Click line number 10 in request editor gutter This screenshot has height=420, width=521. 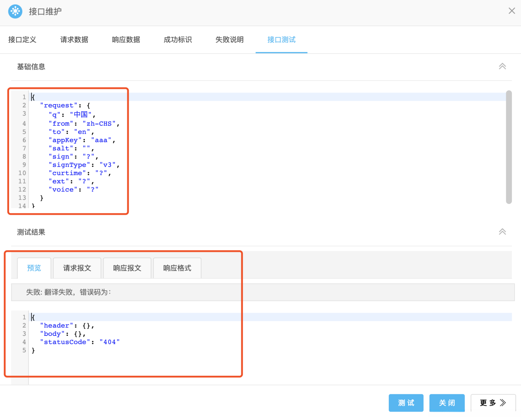click(22, 173)
